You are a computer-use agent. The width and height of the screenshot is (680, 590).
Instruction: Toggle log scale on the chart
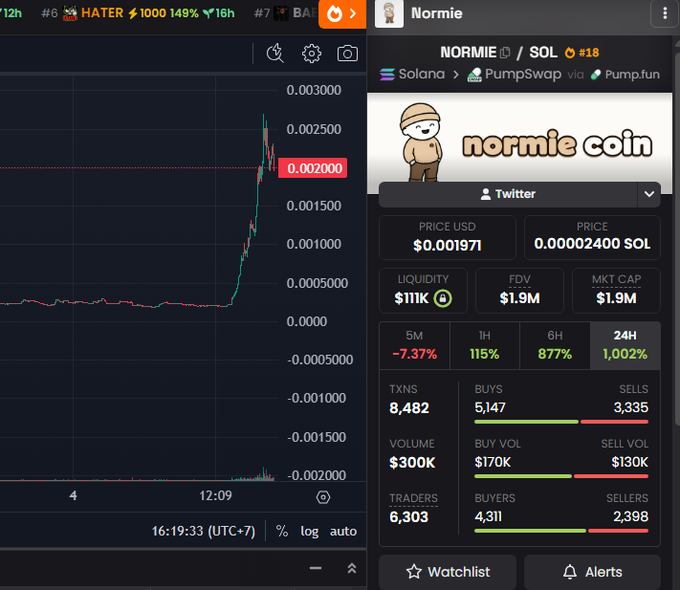pyautogui.click(x=310, y=531)
